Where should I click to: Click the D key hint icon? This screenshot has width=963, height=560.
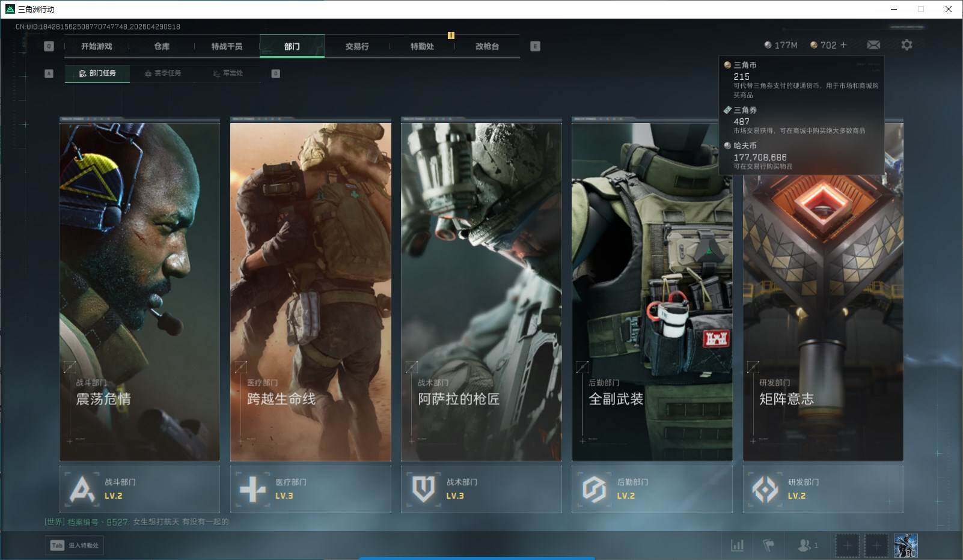coord(275,73)
